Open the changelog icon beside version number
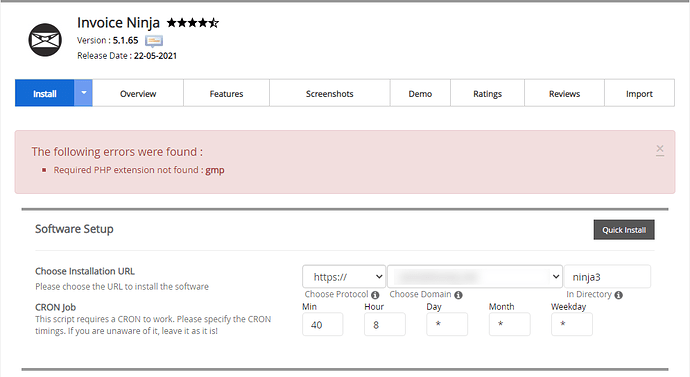690x377 pixels. coord(154,41)
